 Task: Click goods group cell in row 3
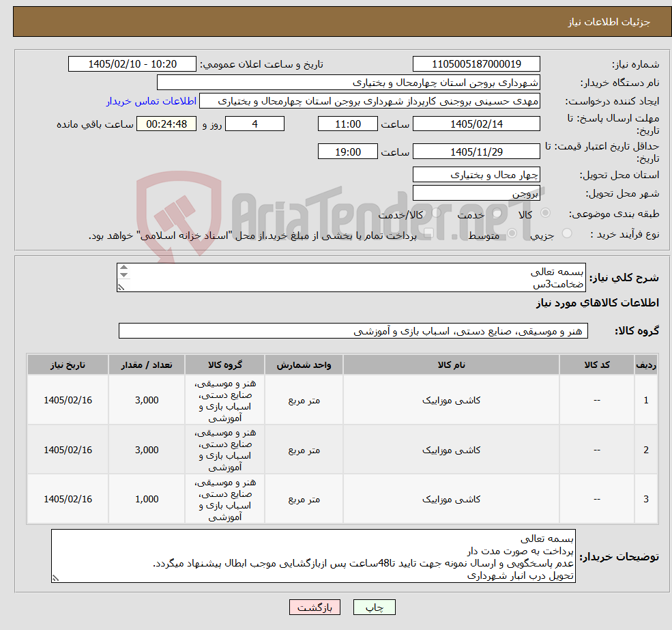(224, 499)
